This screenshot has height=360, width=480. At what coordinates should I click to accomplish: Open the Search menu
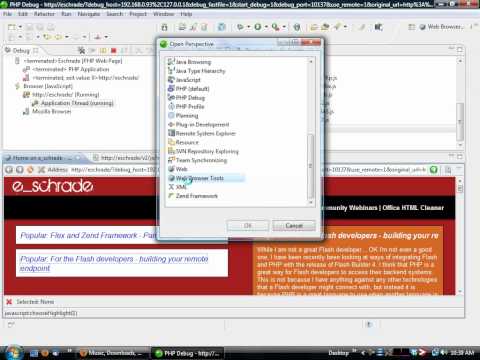point(115,14)
